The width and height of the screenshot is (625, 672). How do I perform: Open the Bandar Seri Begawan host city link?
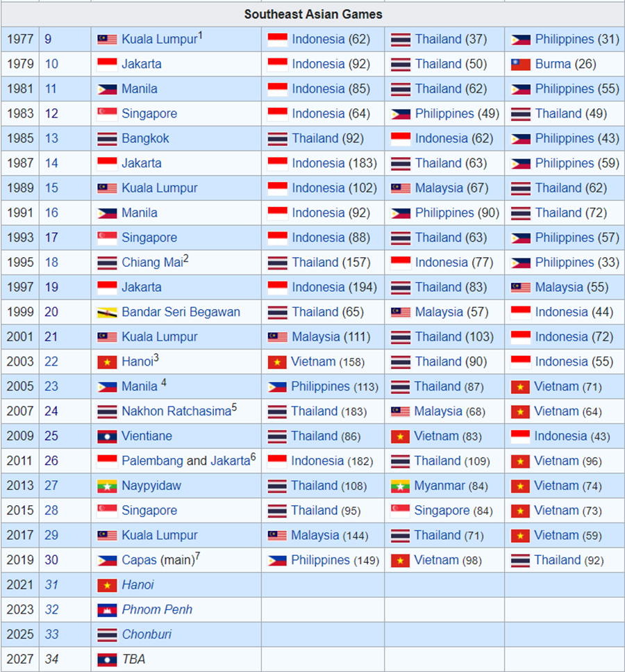tap(181, 312)
